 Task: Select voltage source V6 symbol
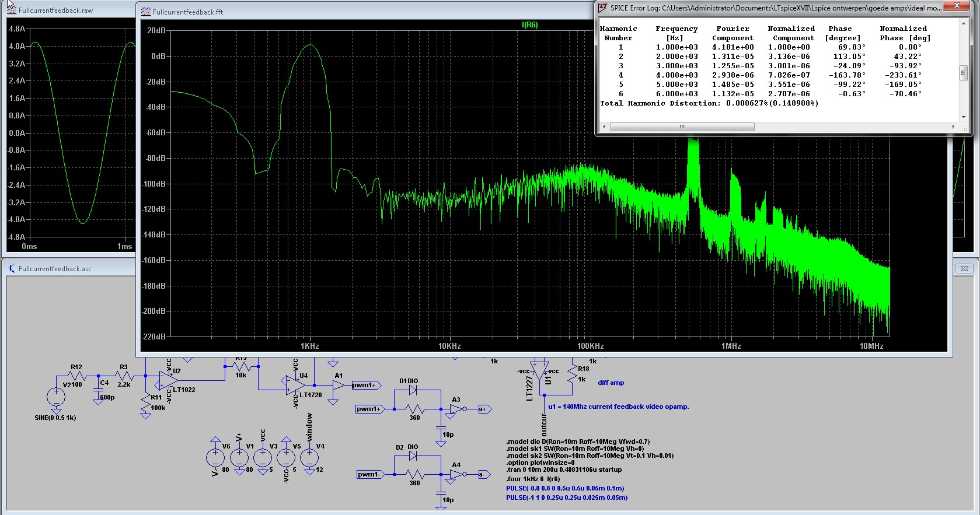pos(215,457)
